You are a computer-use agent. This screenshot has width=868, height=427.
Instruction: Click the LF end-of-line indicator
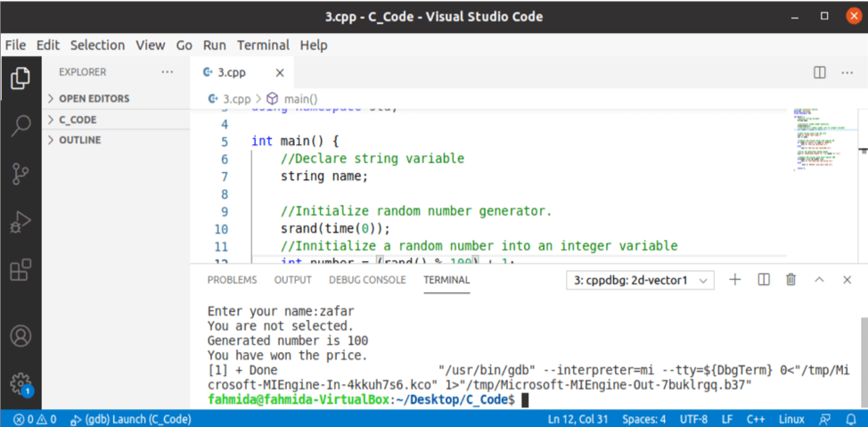(727, 419)
